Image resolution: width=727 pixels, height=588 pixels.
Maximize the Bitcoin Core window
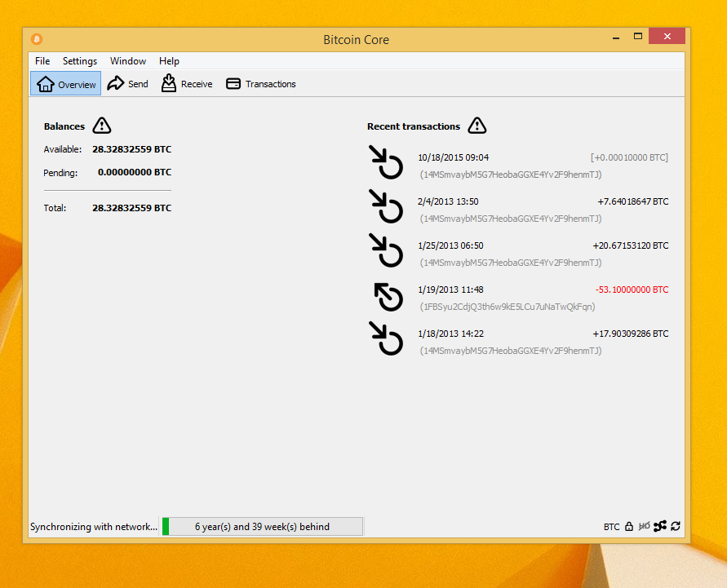pos(638,36)
